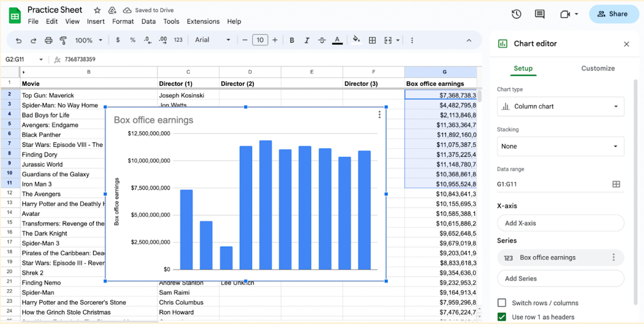The image size is (644, 324).
Task: Open Stacking None dropdown
Action: (561, 146)
